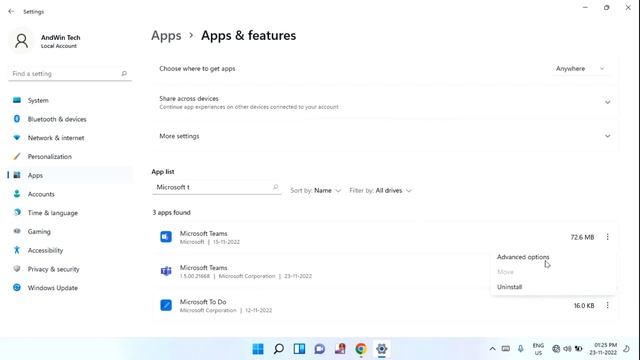Viewport: 640px width, 360px height.
Task: Open taskbar Search
Action: tap(279, 349)
